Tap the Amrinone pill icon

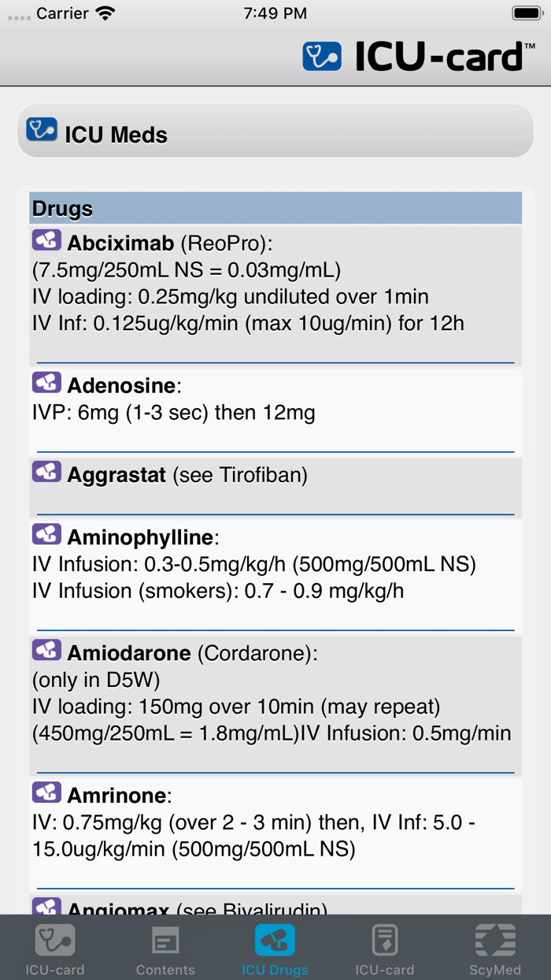tap(46, 792)
